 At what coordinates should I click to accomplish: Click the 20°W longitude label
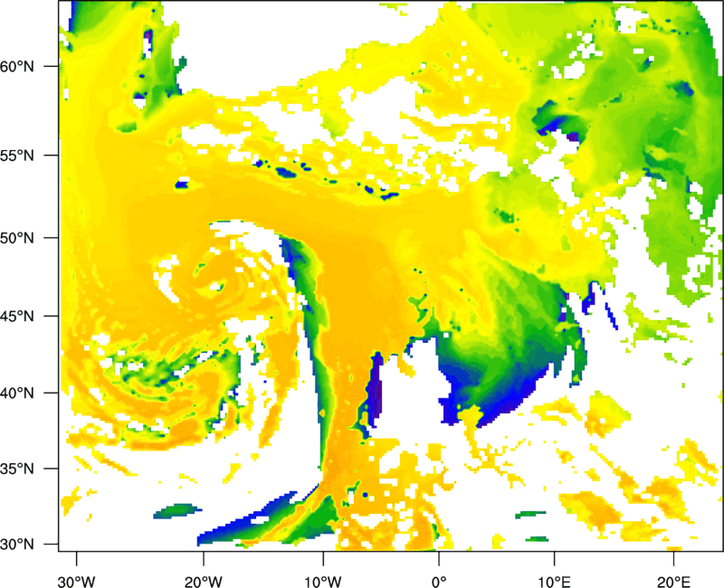tap(203, 582)
